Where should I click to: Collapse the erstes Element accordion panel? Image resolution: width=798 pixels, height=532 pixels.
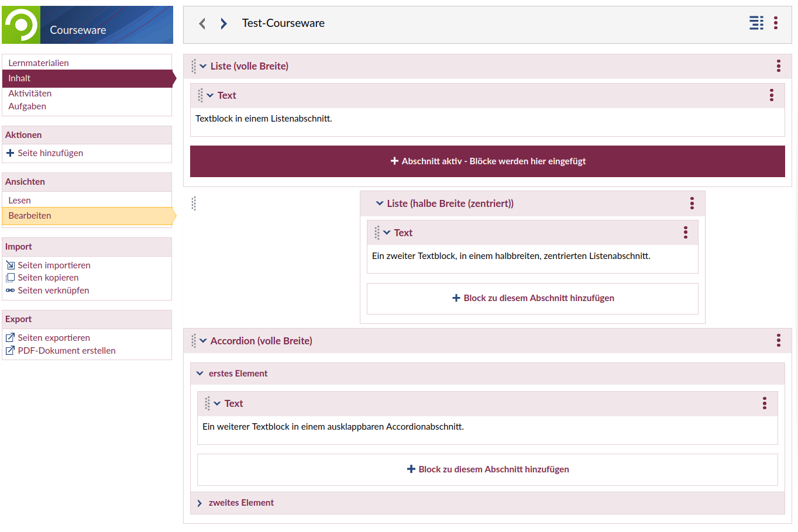(199, 374)
